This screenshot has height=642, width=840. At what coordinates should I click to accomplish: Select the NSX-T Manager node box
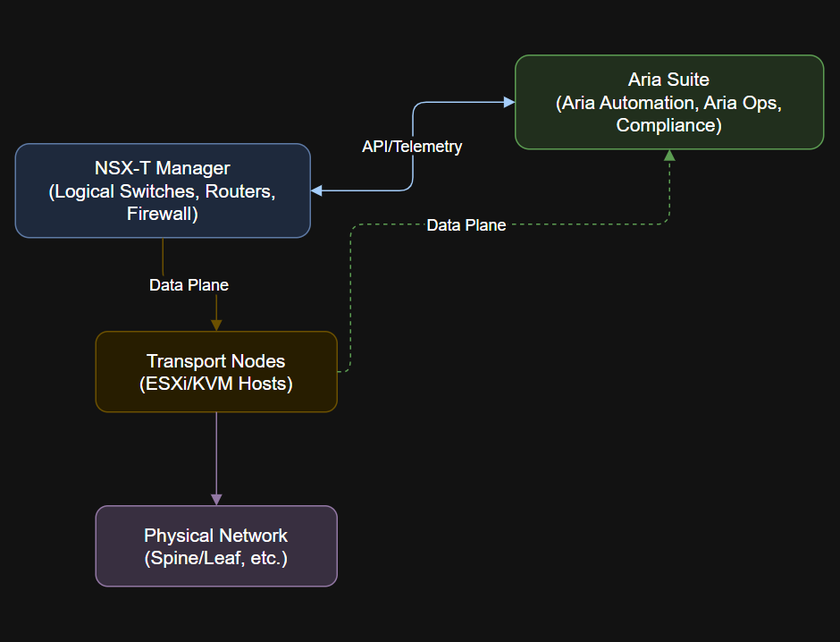tap(162, 190)
